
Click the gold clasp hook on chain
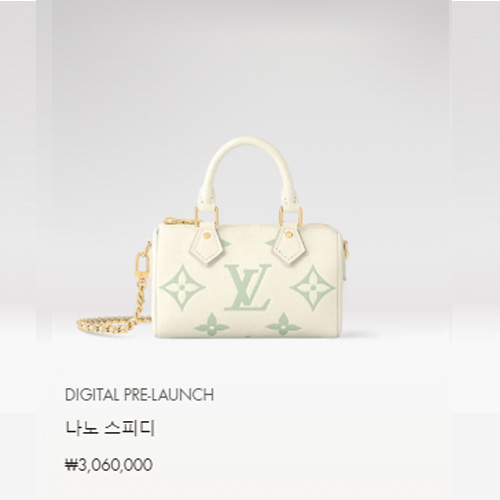(x=143, y=260)
